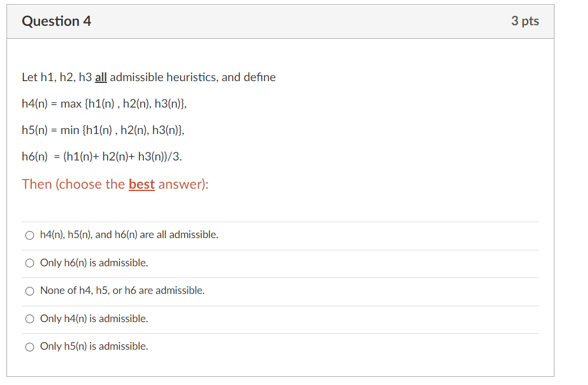The image size is (588, 385).
Task: Click the label text 'Only h5(n) is admissible.'
Action: pyautogui.click(x=94, y=346)
